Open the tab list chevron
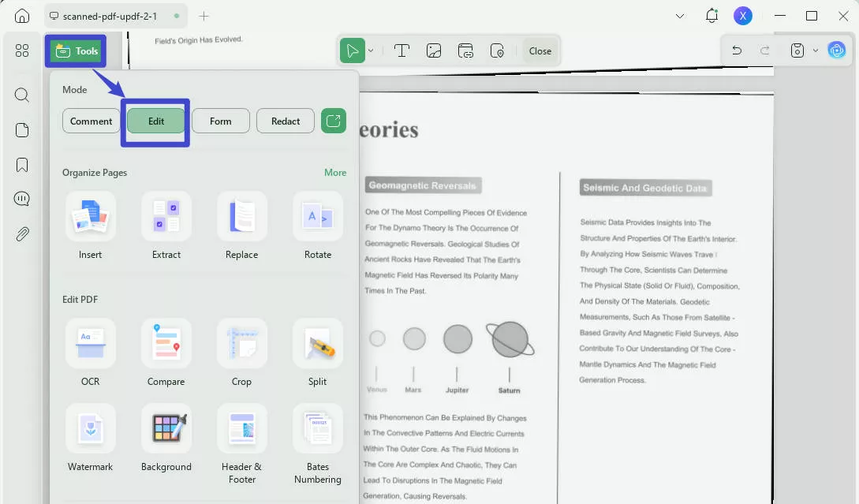Screen dimensions: 859x504 point(680,16)
